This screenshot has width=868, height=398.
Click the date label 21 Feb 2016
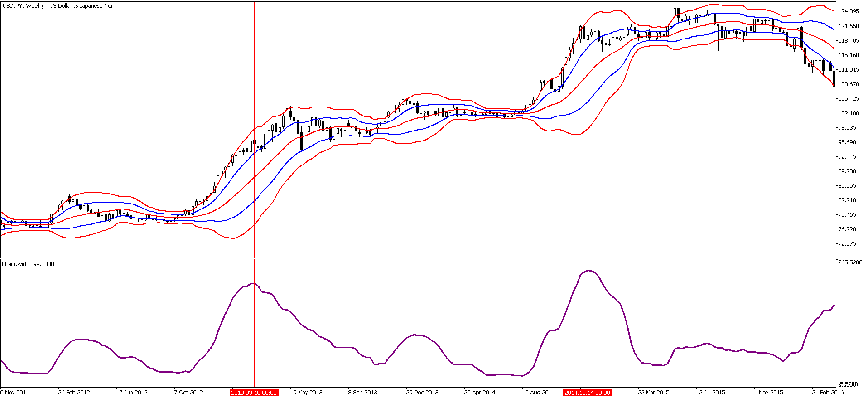coord(828,393)
